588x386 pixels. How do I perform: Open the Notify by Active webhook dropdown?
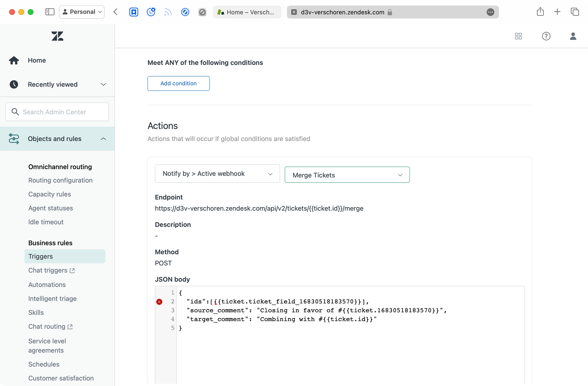coord(217,174)
